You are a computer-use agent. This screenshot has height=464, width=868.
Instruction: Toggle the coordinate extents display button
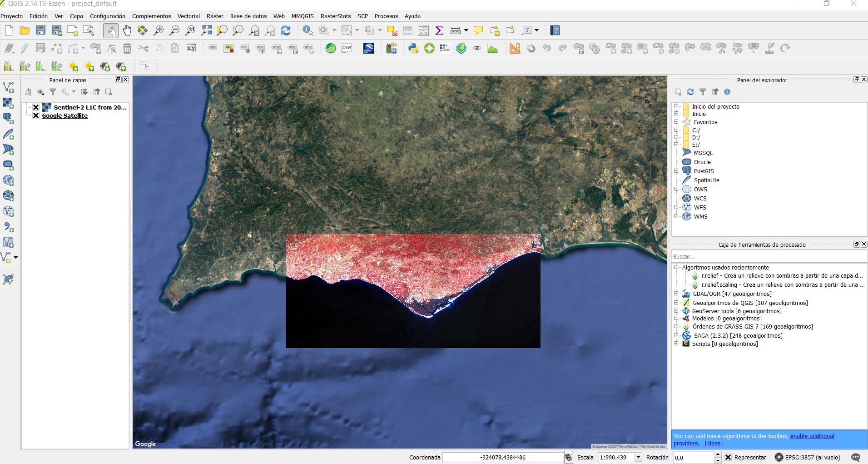[568, 457]
